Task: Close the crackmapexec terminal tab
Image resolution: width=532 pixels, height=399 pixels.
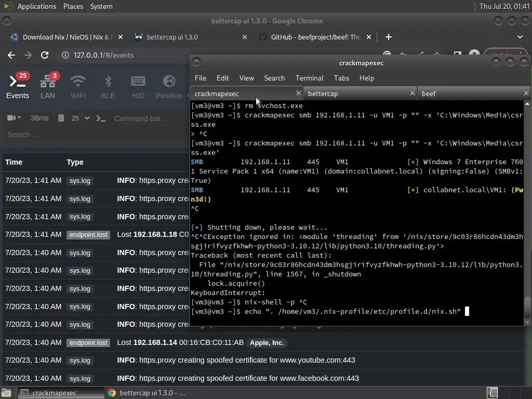Action: tap(299, 93)
